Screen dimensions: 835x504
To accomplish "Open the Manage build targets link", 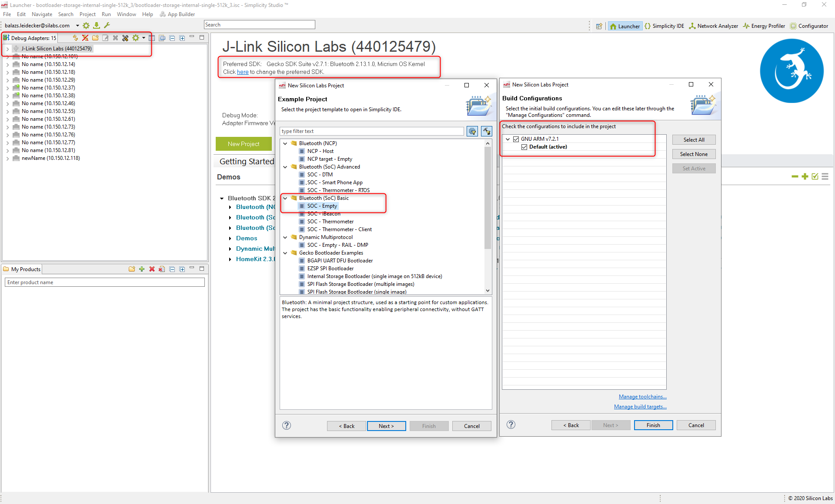I will 640,407.
